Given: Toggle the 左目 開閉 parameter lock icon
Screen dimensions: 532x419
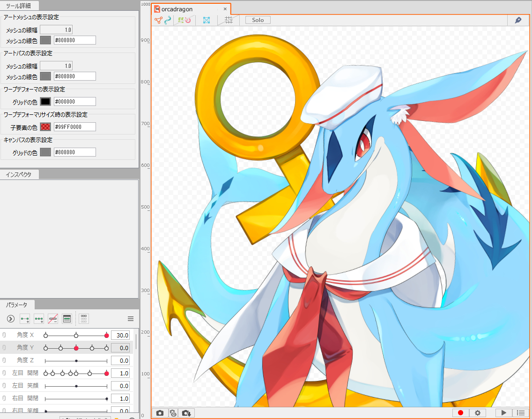Looking at the screenshot, I should 4,373.
